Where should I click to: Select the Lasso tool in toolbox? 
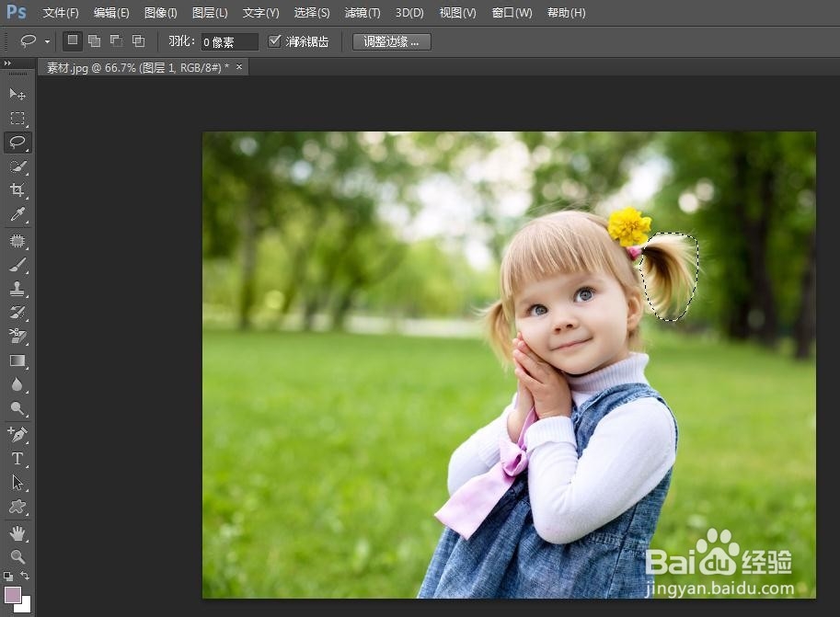click(17, 143)
